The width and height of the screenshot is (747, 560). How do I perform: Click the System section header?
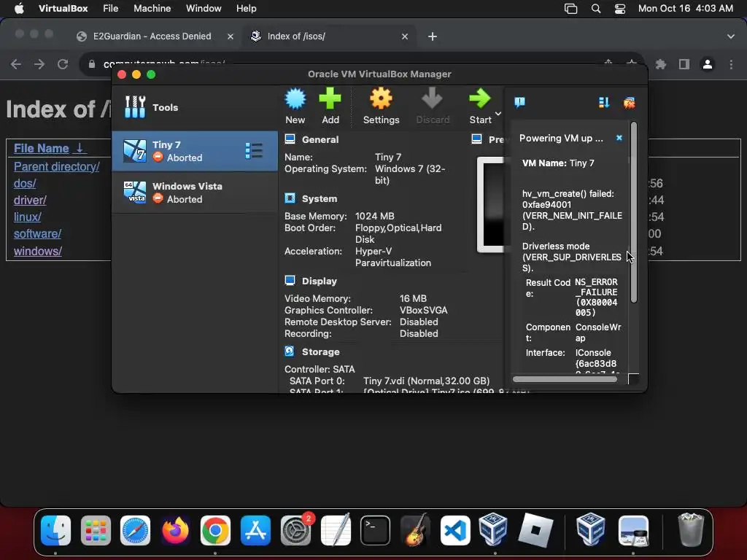(x=320, y=198)
